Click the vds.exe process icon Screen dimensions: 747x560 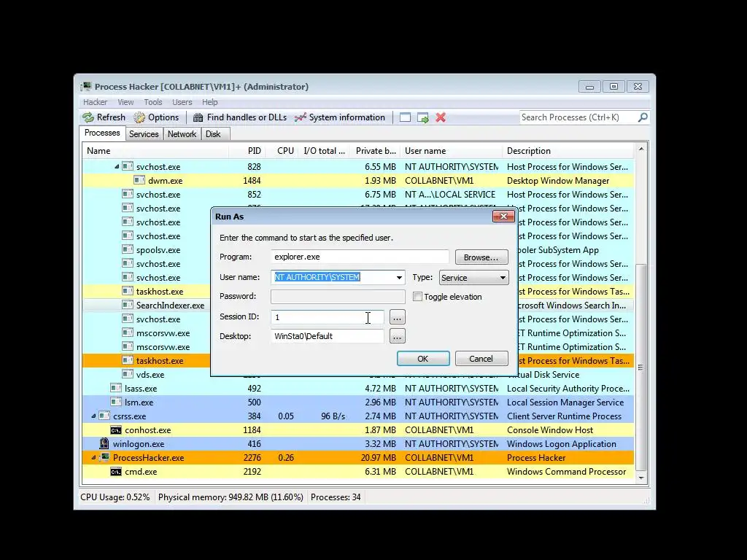pyautogui.click(x=127, y=374)
